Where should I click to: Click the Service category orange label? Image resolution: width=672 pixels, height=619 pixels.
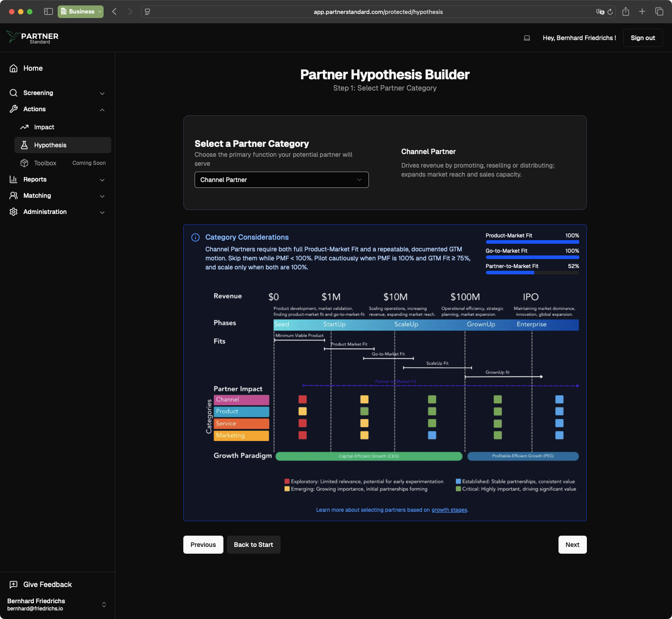pyautogui.click(x=241, y=423)
